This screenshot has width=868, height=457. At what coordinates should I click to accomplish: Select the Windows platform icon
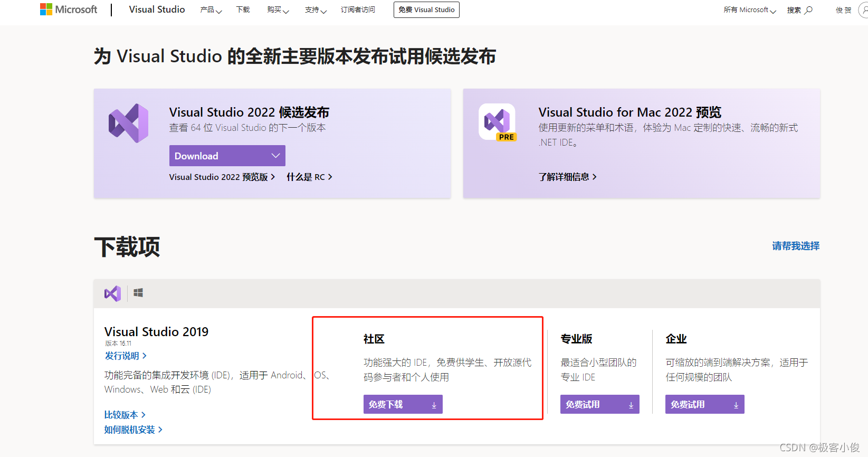138,293
